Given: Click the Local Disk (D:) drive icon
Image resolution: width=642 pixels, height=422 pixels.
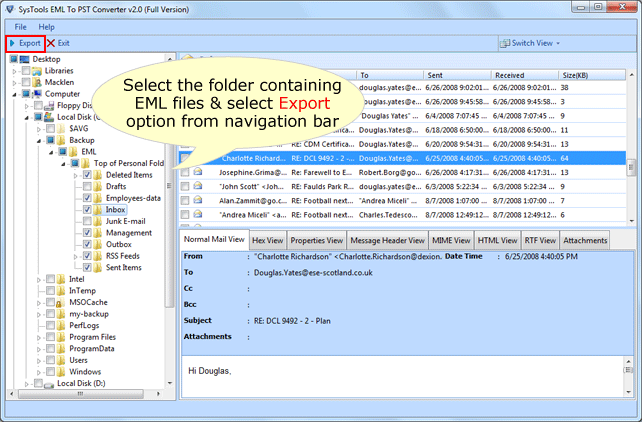Looking at the screenshot, I should pyautogui.click(x=49, y=384).
